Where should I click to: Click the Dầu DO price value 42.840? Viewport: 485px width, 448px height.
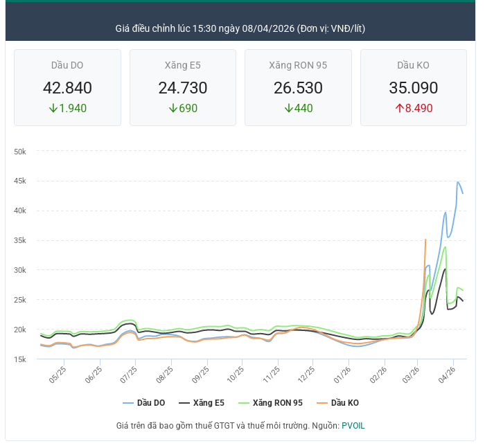[67, 88]
